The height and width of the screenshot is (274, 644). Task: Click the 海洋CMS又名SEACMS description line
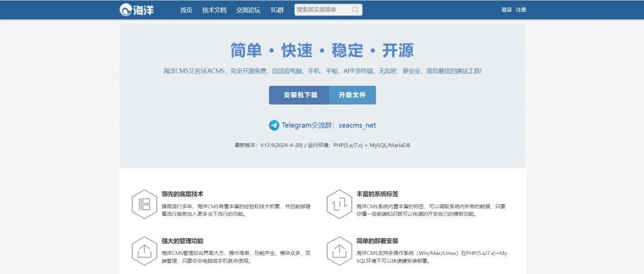[323, 71]
